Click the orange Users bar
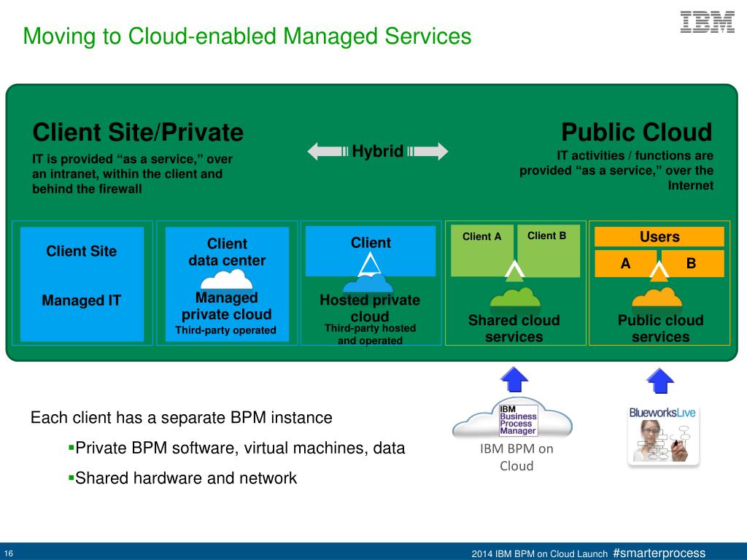The width and height of the screenshot is (747, 560). tap(659, 237)
